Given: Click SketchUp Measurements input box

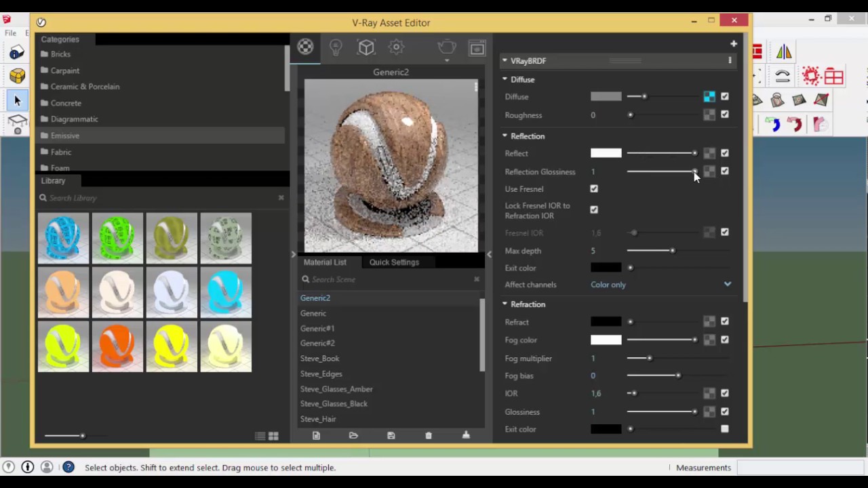Looking at the screenshot, I should click(x=802, y=467).
